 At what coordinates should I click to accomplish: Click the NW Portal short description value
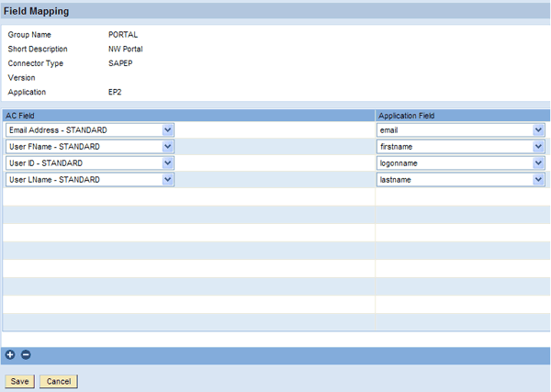tap(126, 49)
